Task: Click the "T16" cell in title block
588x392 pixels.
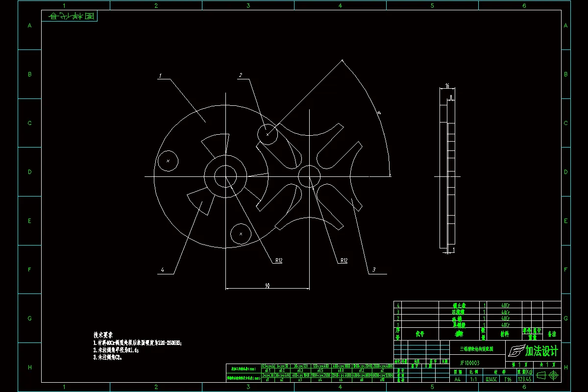Action: pos(508,379)
